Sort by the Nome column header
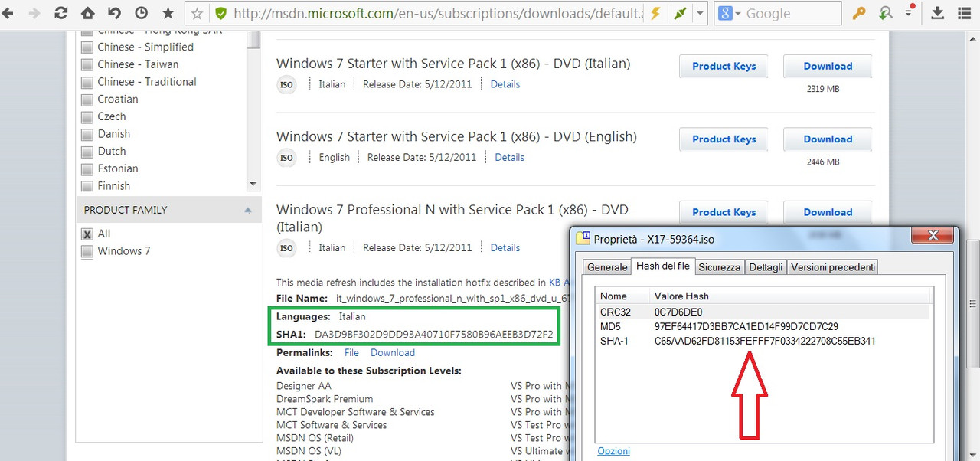The width and height of the screenshot is (980, 461). pyautogui.click(x=622, y=296)
